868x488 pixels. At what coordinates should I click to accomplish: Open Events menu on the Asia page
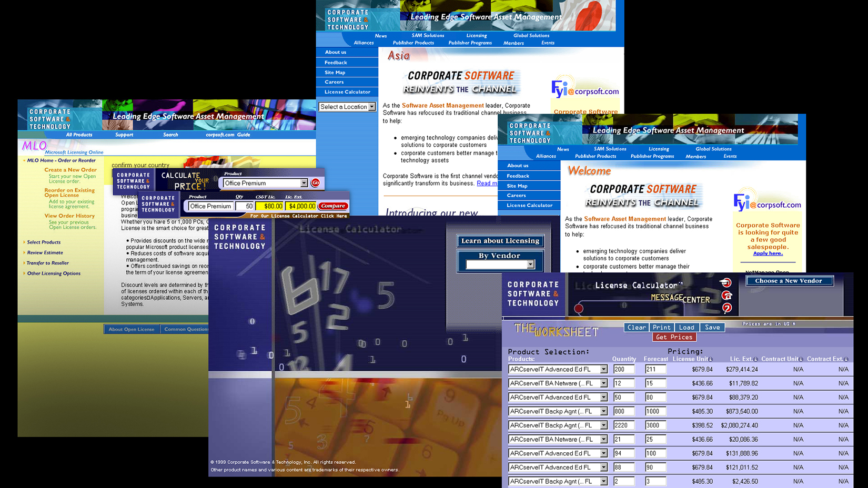pos(548,43)
